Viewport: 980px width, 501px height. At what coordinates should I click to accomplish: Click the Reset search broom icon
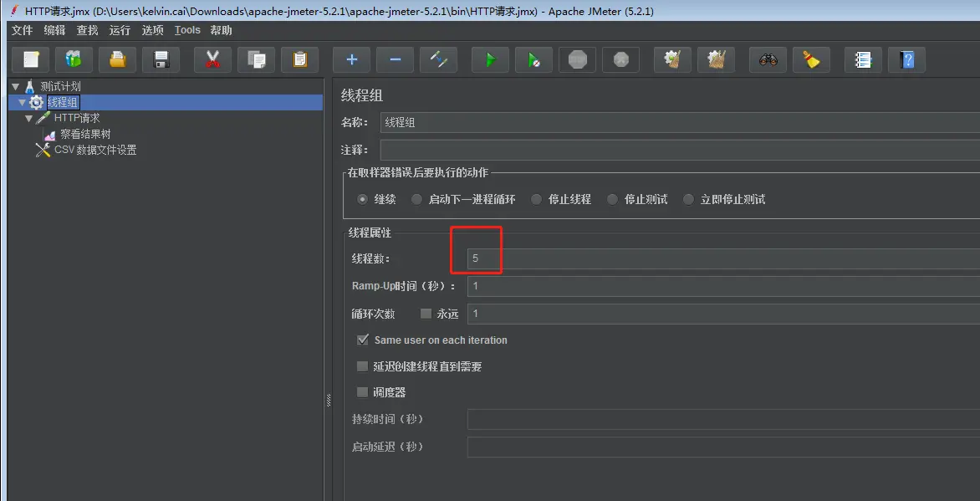(x=812, y=59)
